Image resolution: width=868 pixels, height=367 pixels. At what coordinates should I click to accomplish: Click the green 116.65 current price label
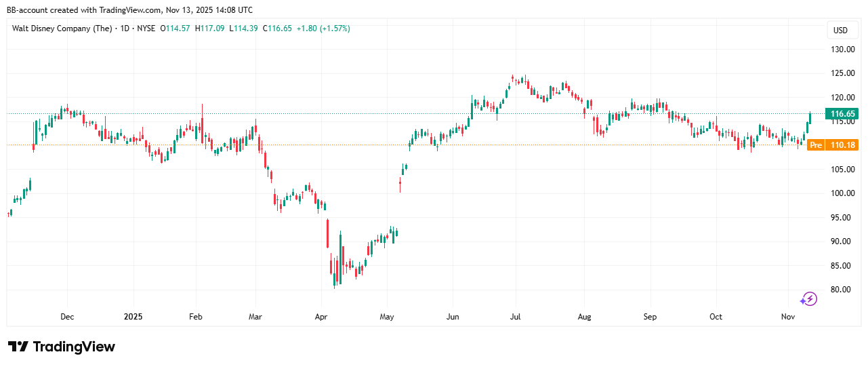click(x=842, y=113)
